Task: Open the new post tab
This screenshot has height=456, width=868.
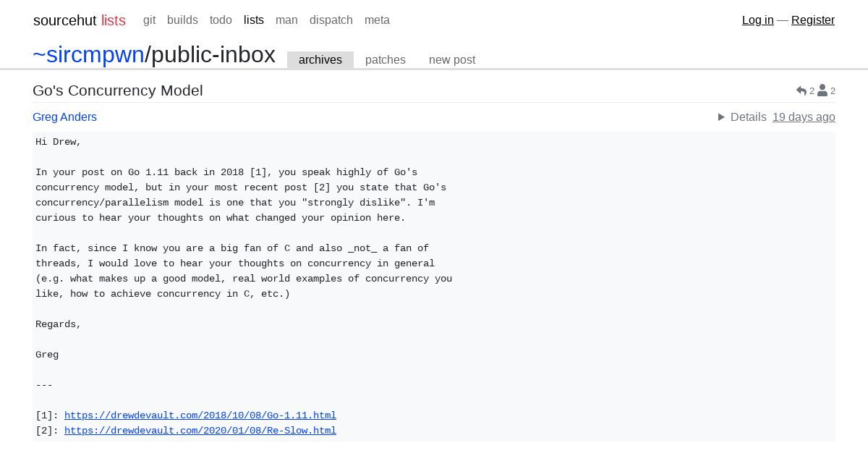Action: [452, 60]
